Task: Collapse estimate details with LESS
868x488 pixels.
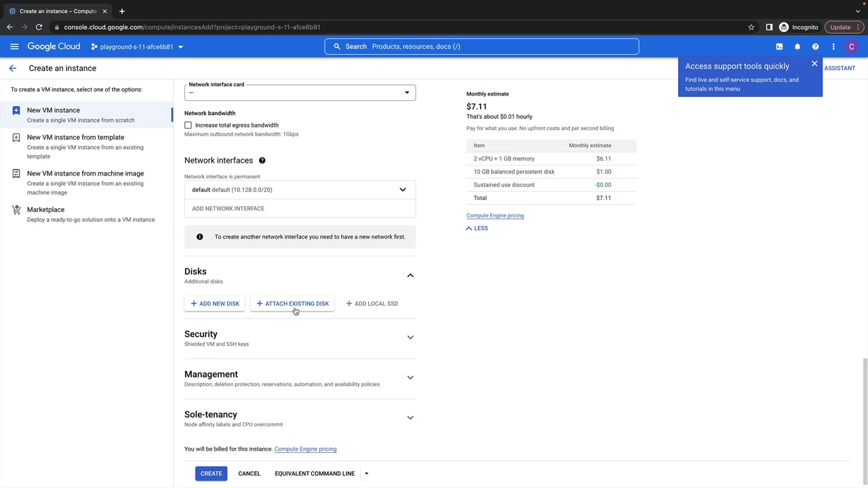Action: click(x=477, y=228)
